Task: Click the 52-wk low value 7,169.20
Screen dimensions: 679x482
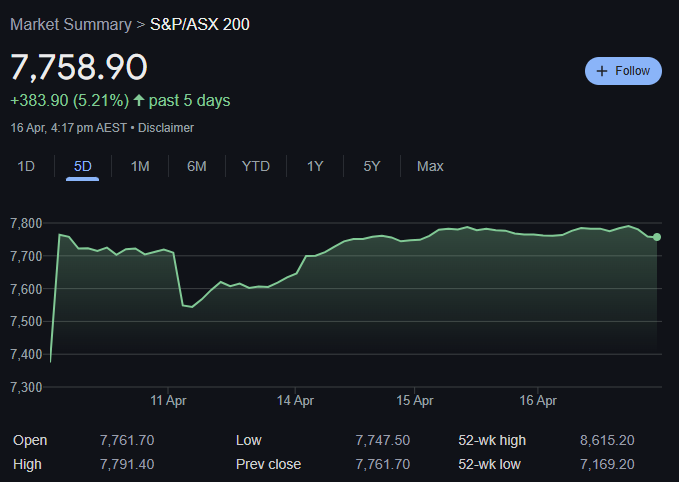Action: pyautogui.click(x=607, y=464)
